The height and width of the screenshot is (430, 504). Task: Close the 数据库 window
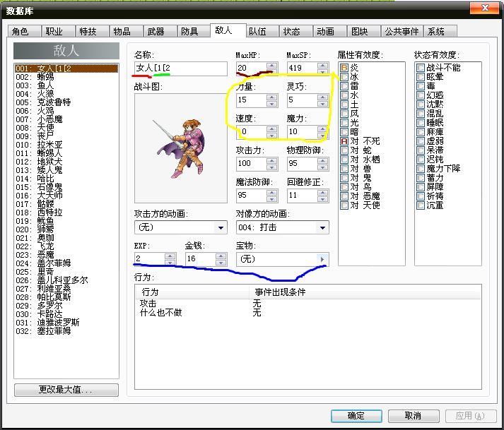485,8
